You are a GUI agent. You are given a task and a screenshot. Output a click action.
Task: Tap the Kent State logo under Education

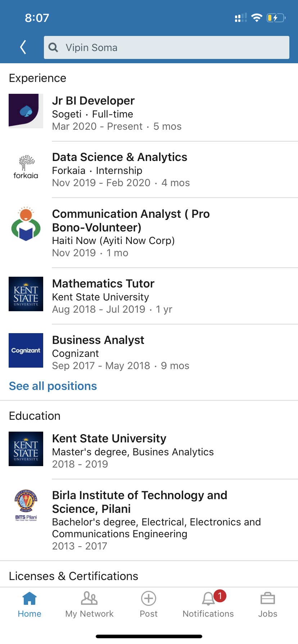point(26,449)
